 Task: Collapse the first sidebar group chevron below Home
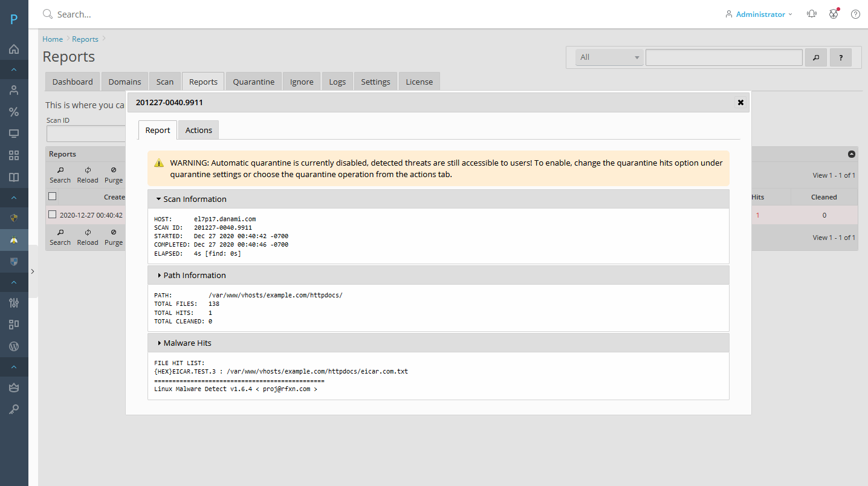point(14,70)
